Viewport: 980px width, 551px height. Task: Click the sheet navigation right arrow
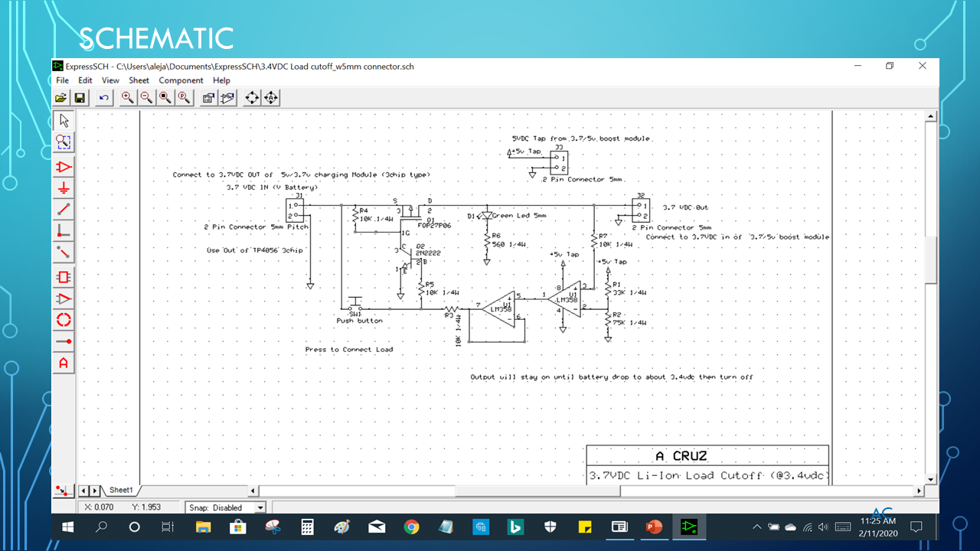pyautogui.click(x=95, y=490)
